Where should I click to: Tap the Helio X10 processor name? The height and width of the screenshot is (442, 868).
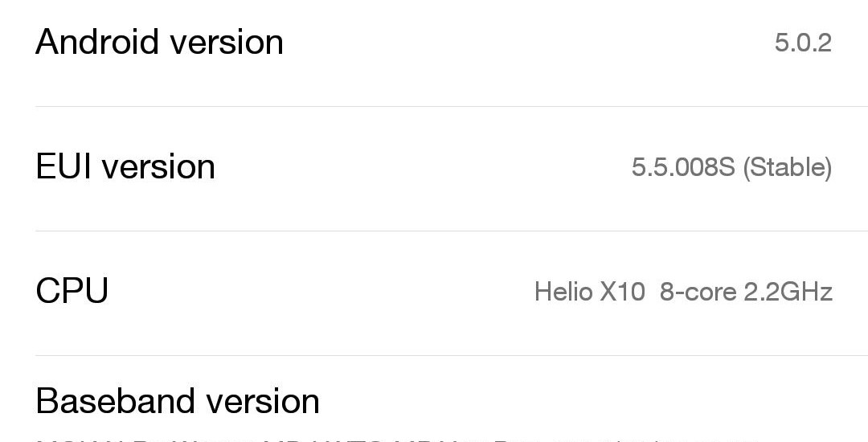point(589,292)
